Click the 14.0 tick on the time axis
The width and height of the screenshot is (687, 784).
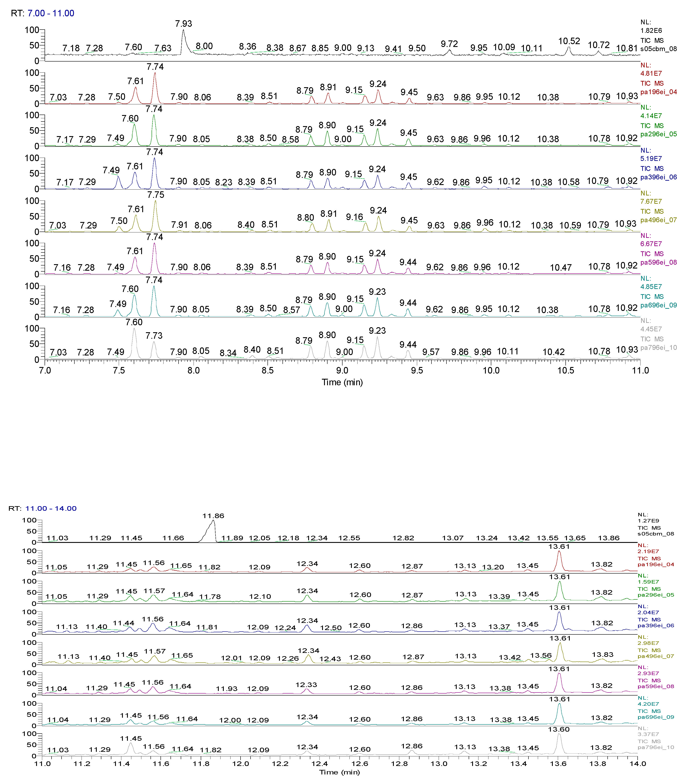(x=638, y=763)
